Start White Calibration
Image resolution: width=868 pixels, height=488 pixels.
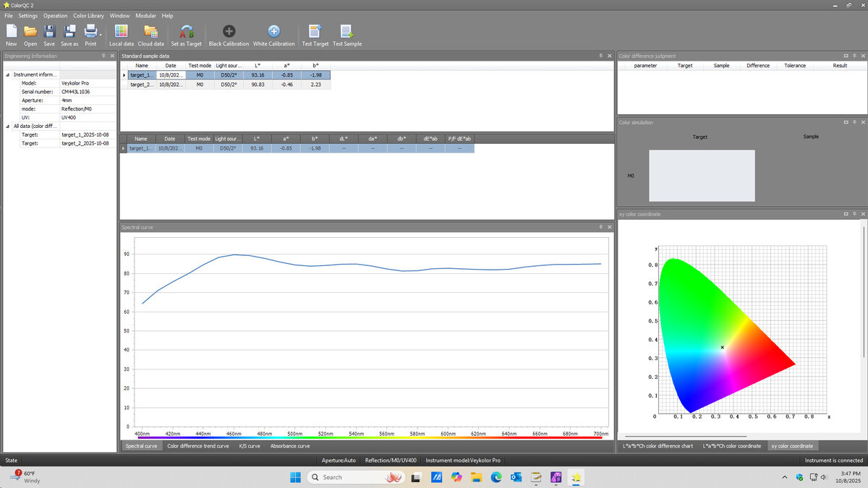coord(273,31)
